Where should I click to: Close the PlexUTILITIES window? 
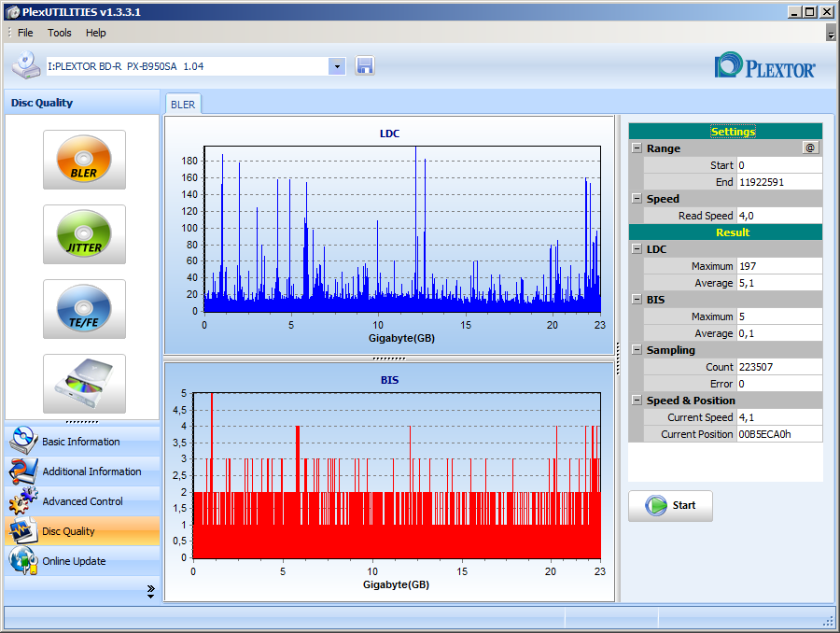[827, 12]
